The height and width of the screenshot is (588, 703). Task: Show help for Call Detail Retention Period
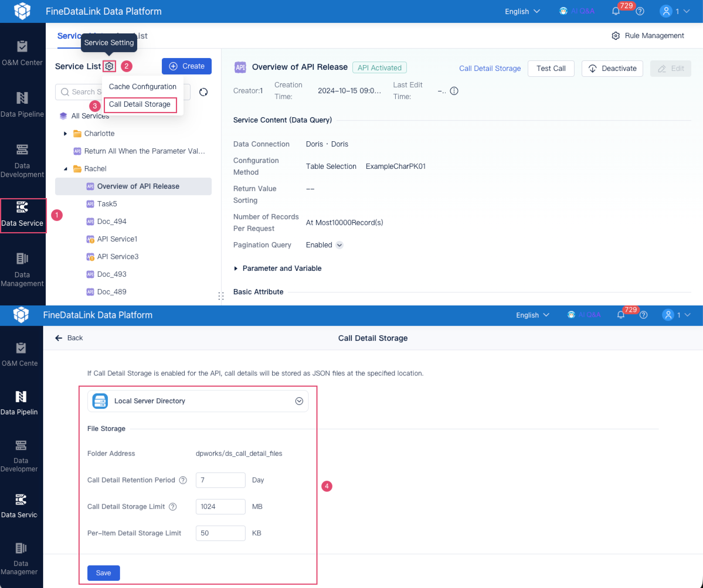coord(183,480)
